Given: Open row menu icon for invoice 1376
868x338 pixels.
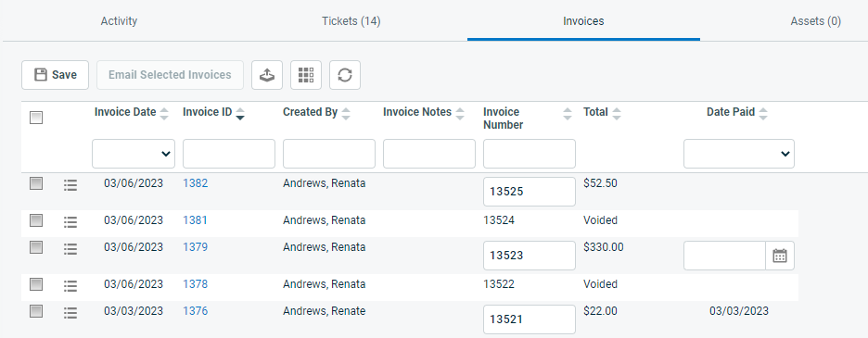Looking at the screenshot, I should [70, 313].
